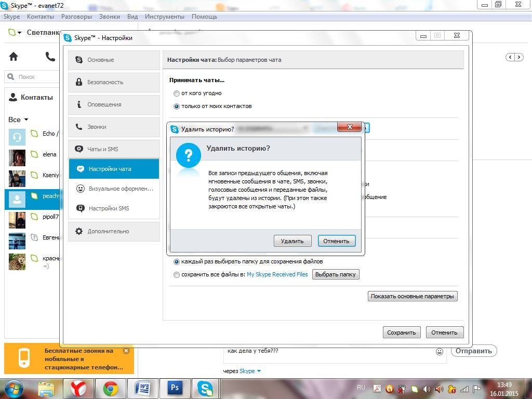532x399 pixels.
Task: Click the Отправить send button
Action: pos(474,351)
